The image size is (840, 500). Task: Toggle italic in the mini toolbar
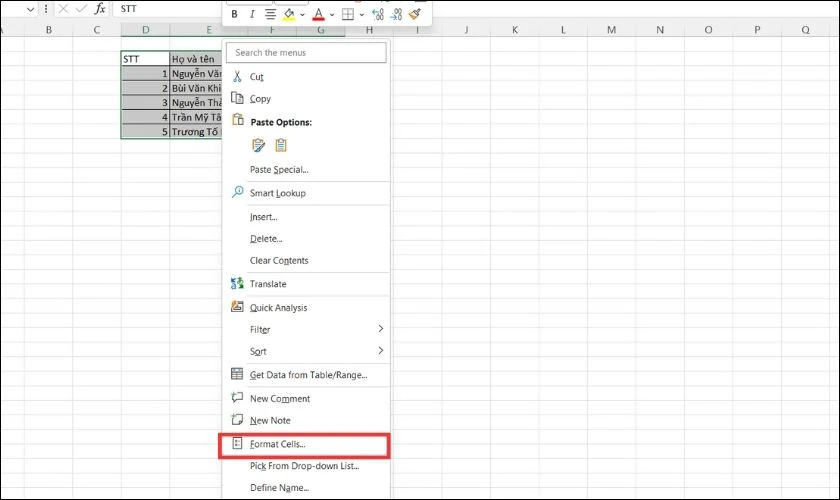coord(252,14)
